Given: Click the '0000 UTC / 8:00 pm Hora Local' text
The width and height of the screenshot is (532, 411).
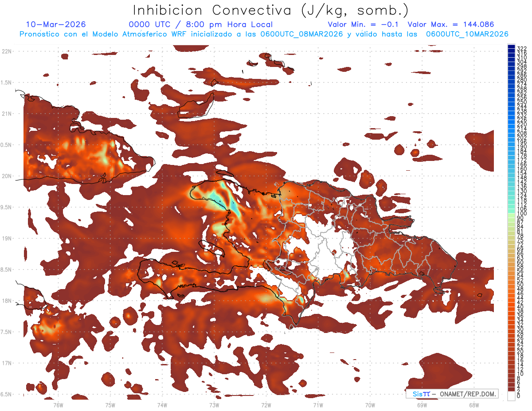Looking at the screenshot, I should tap(201, 25).
